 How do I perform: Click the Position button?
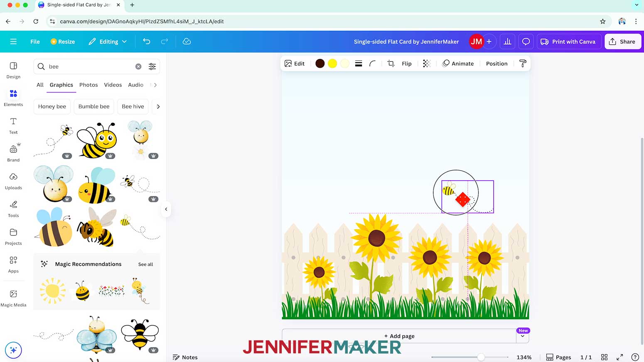coord(497,64)
